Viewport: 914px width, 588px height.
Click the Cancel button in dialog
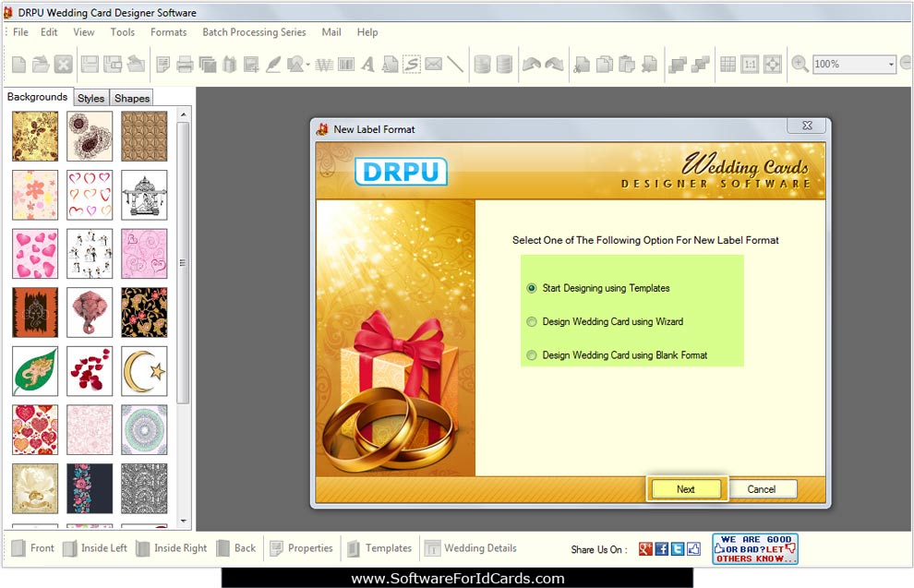762,489
